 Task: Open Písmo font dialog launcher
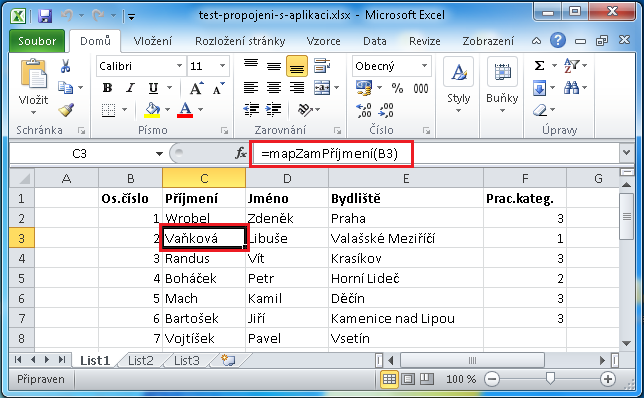pos(224,131)
